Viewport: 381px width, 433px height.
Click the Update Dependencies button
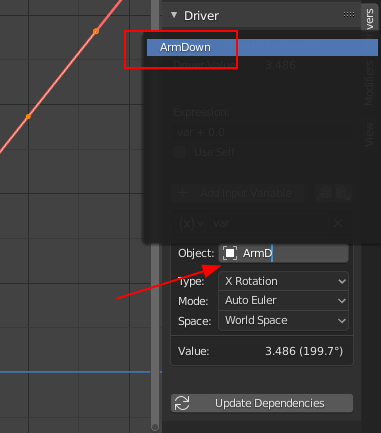[x=262, y=403]
